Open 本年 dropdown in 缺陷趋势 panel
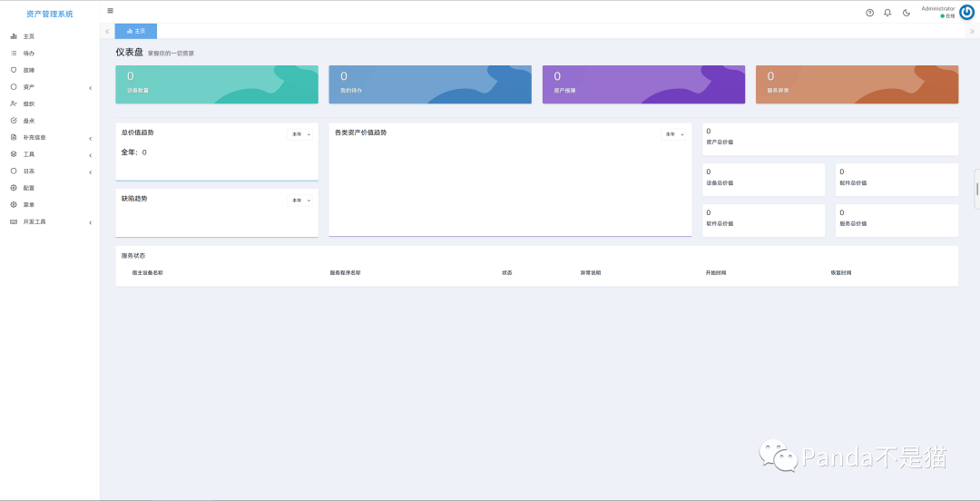 pos(300,201)
